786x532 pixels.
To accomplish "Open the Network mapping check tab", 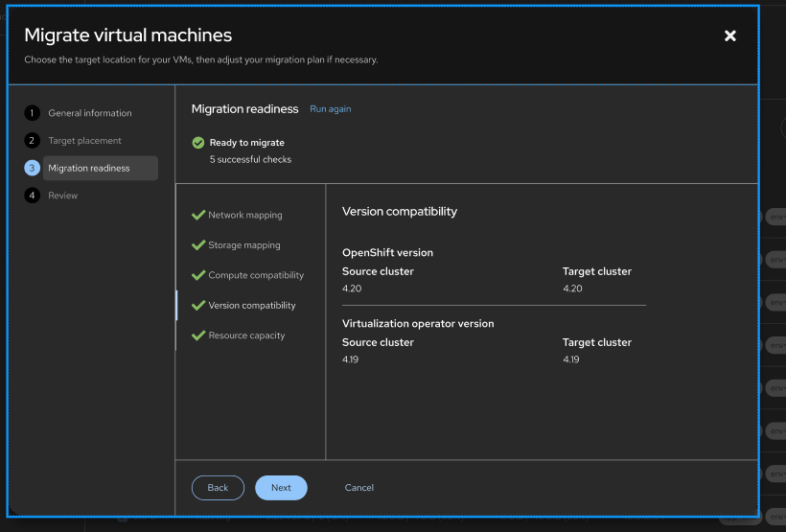I will (x=245, y=216).
